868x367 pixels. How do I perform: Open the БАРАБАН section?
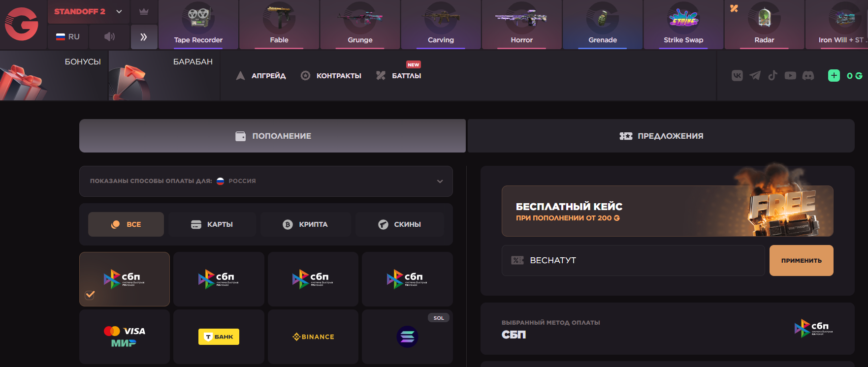[x=164, y=76]
